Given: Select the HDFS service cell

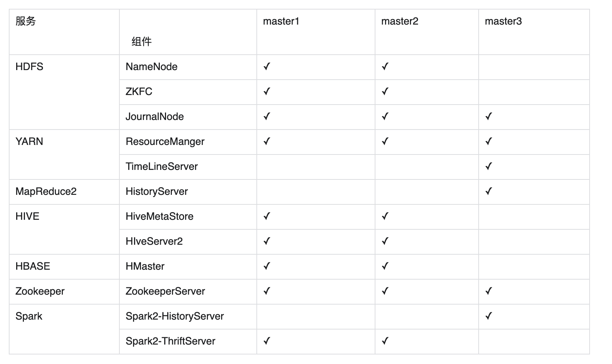Looking at the screenshot, I should tap(64, 92).
